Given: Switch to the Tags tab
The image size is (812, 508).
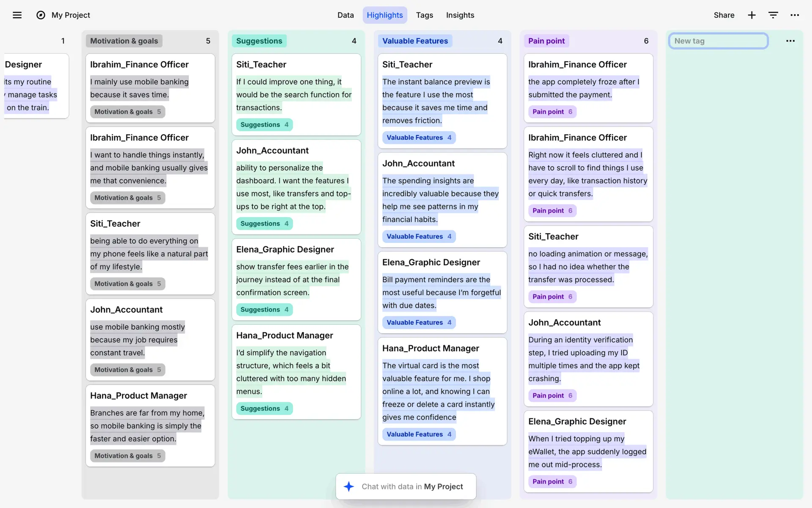Looking at the screenshot, I should tap(424, 15).
